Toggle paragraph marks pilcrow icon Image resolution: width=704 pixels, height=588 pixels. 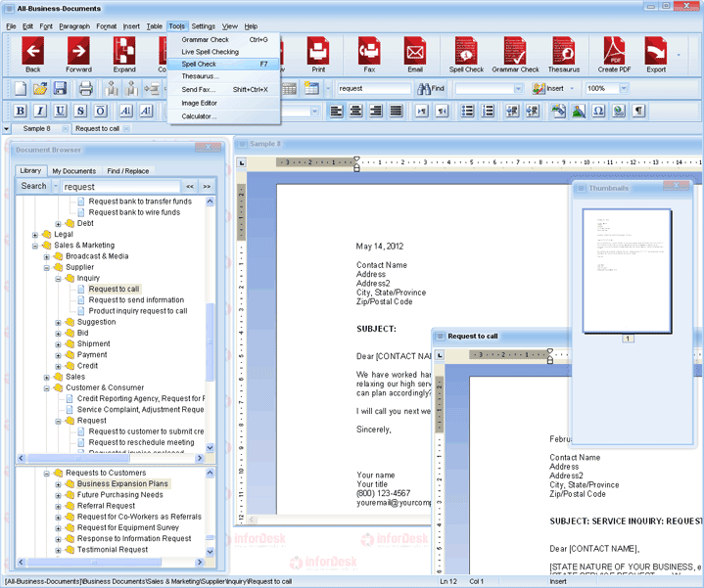tap(638, 111)
